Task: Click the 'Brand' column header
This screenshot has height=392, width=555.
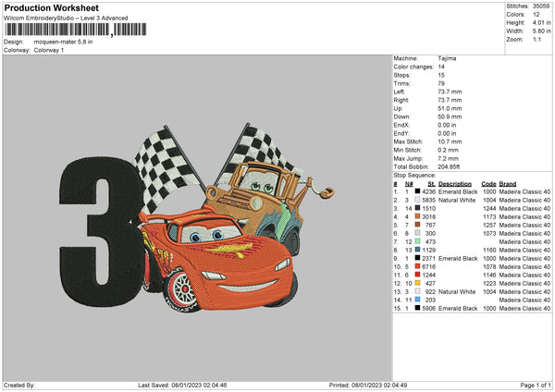Action: [x=508, y=184]
